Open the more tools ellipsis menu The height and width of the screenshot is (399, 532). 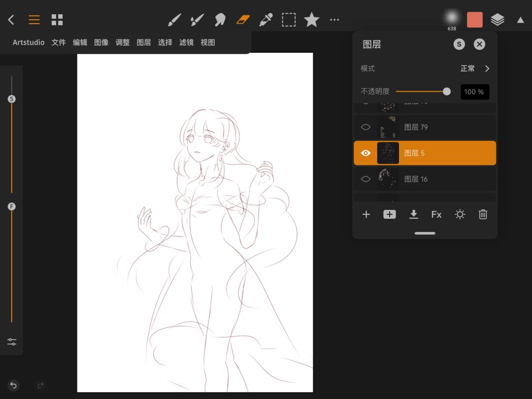(334, 20)
